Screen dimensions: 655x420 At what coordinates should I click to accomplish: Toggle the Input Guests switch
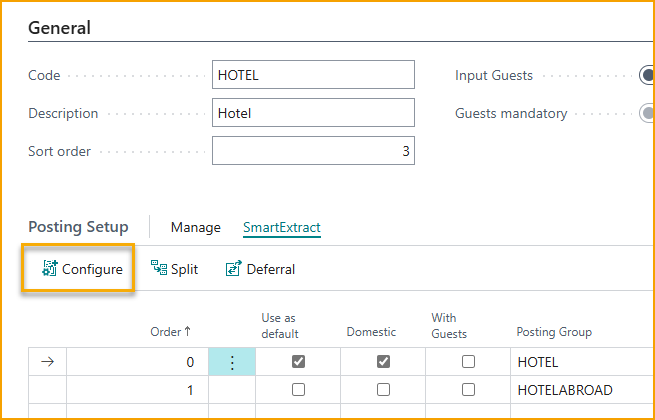[x=647, y=76]
